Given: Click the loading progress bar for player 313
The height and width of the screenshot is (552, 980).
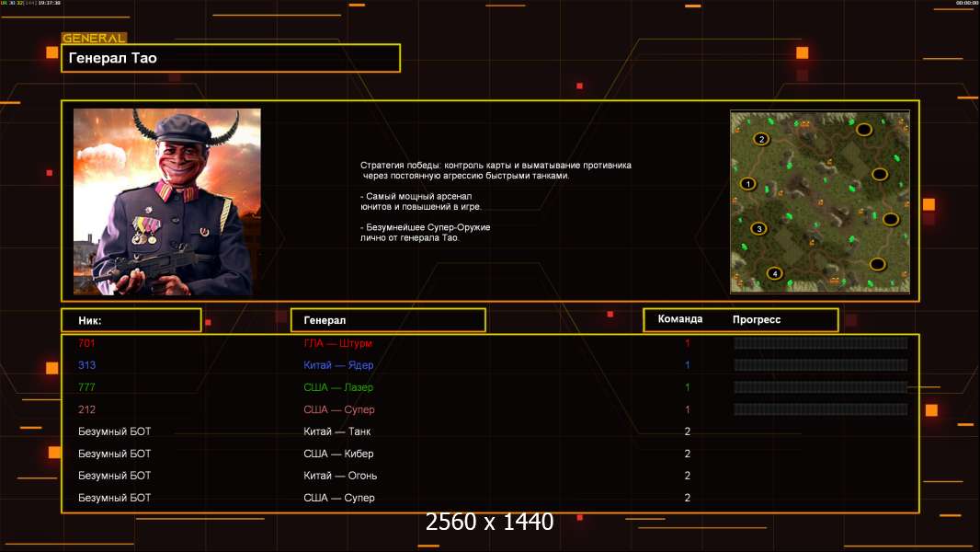Looking at the screenshot, I should pyautogui.click(x=821, y=365).
